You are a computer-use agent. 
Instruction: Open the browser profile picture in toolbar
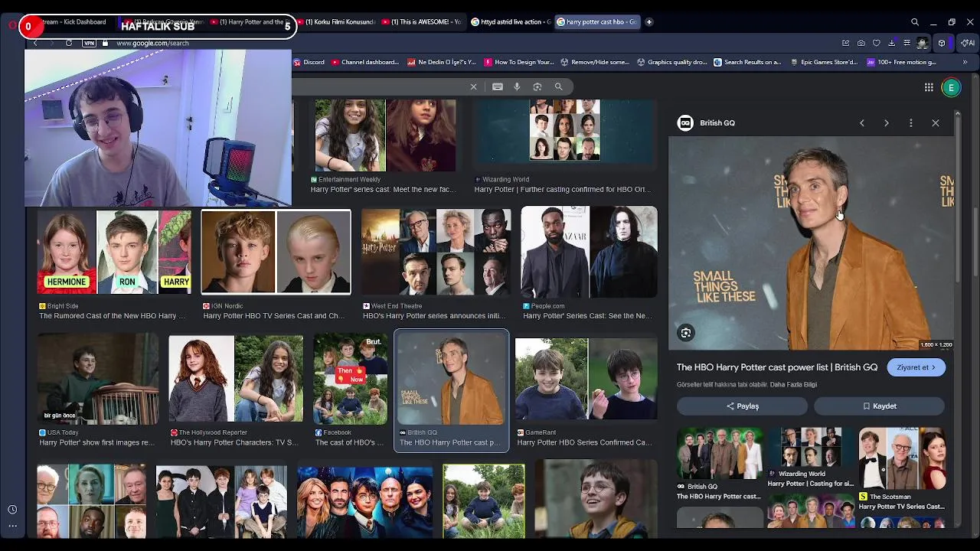click(x=923, y=43)
